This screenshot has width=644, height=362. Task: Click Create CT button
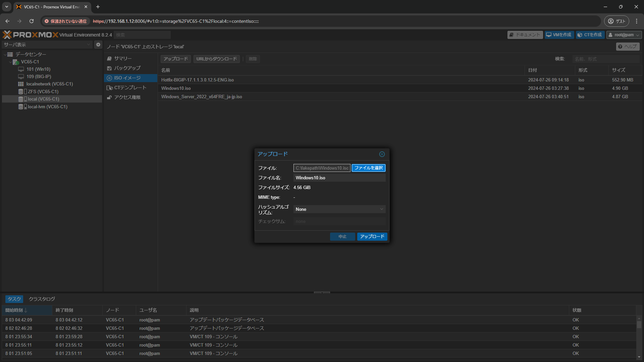click(x=590, y=35)
